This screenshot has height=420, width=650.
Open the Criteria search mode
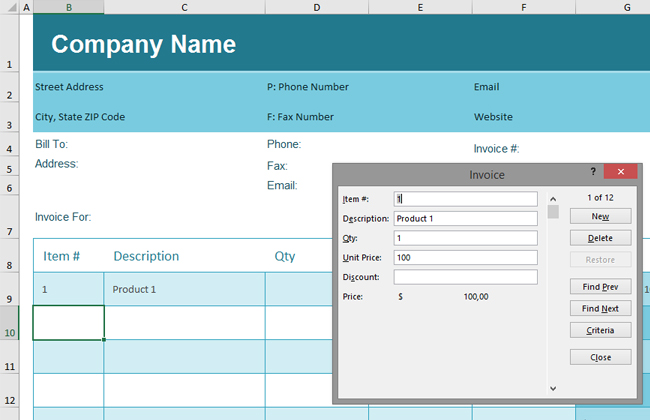[x=600, y=330]
